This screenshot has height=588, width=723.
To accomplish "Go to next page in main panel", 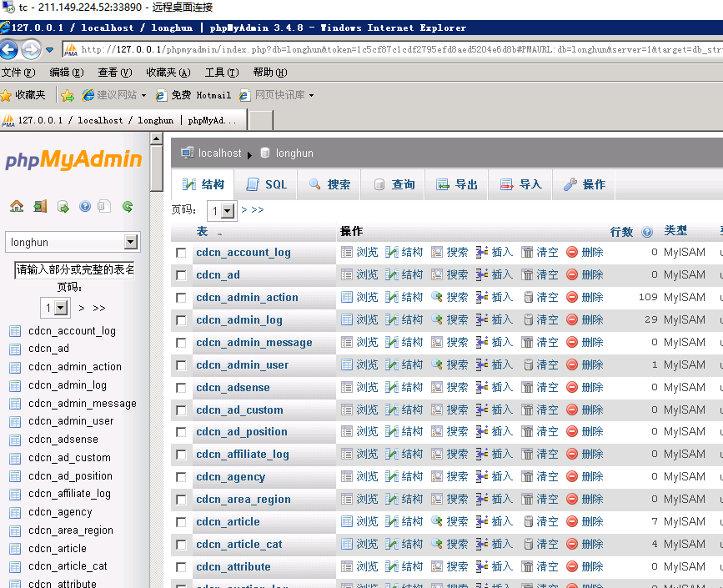I will pos(244,210).
